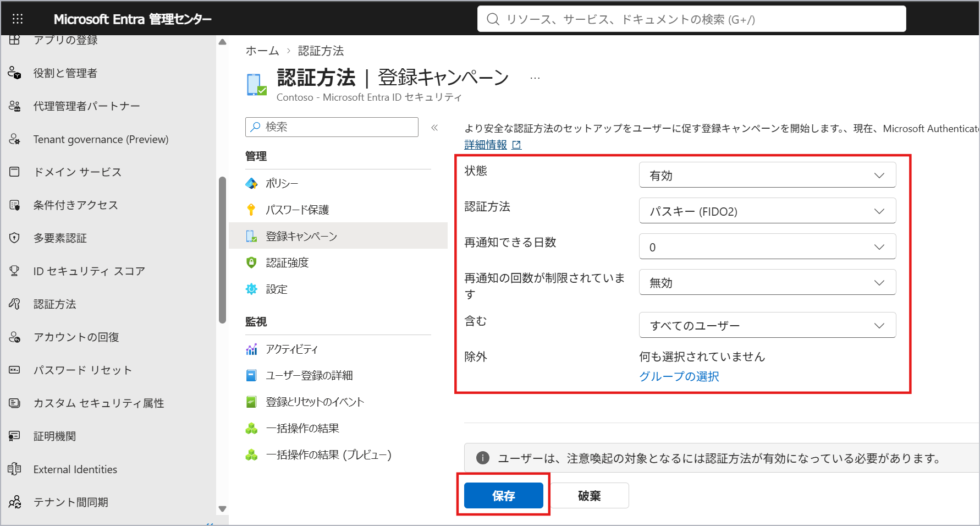Click the 認証強度 shield icon
980x526 pixels.
pos(251,262)
